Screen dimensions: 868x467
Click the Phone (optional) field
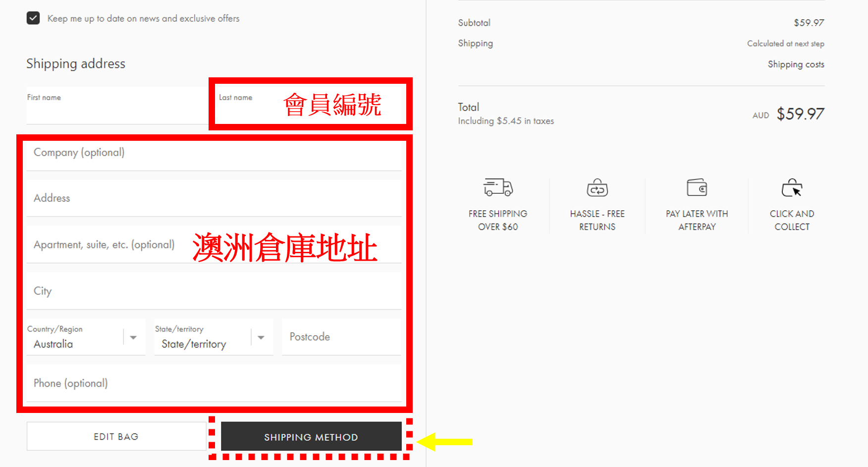(x=214, y=384)
